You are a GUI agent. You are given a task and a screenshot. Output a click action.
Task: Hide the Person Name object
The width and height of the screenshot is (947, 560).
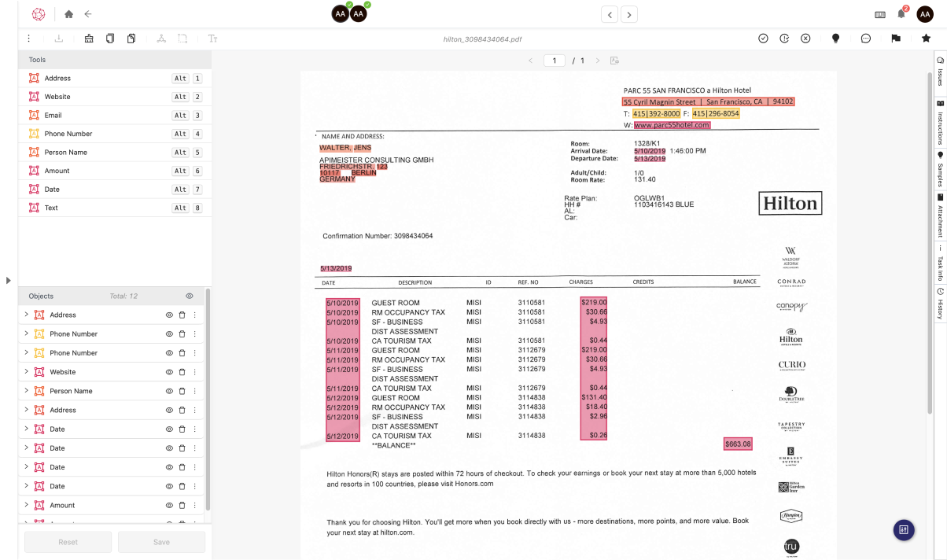[168, 391]
